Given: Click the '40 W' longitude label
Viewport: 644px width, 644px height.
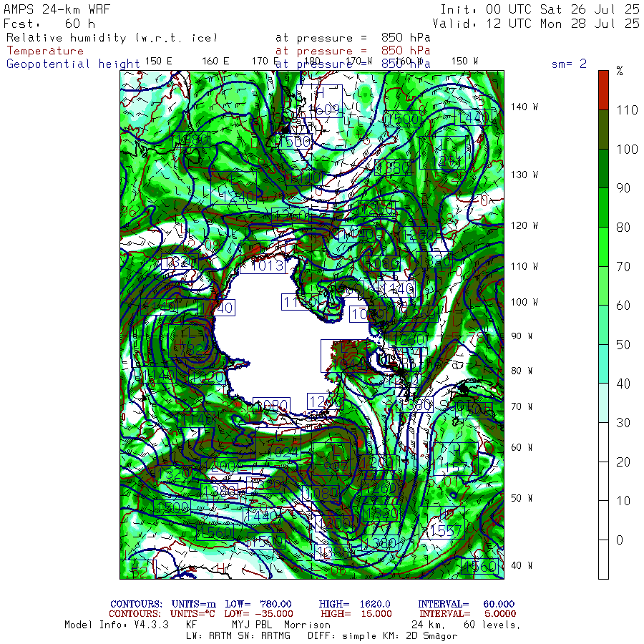Looking at the screenshot, I should click(x=522, y=565).
